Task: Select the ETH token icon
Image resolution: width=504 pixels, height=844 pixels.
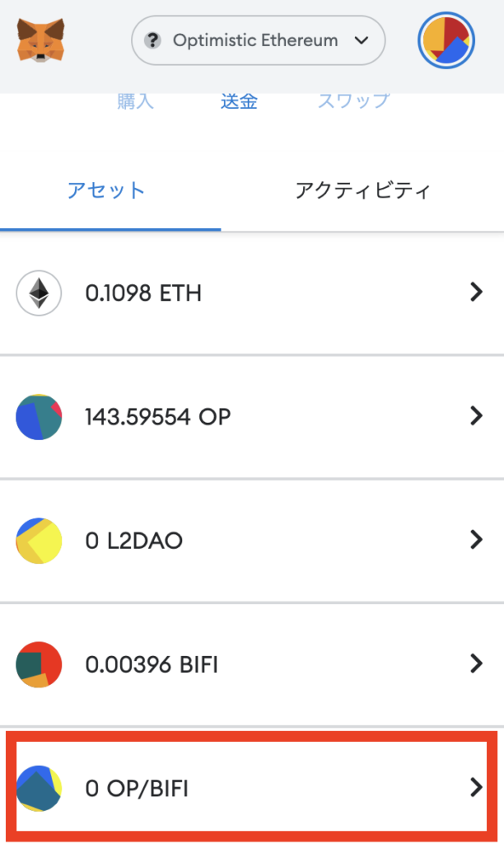Action: pos(39,293)
